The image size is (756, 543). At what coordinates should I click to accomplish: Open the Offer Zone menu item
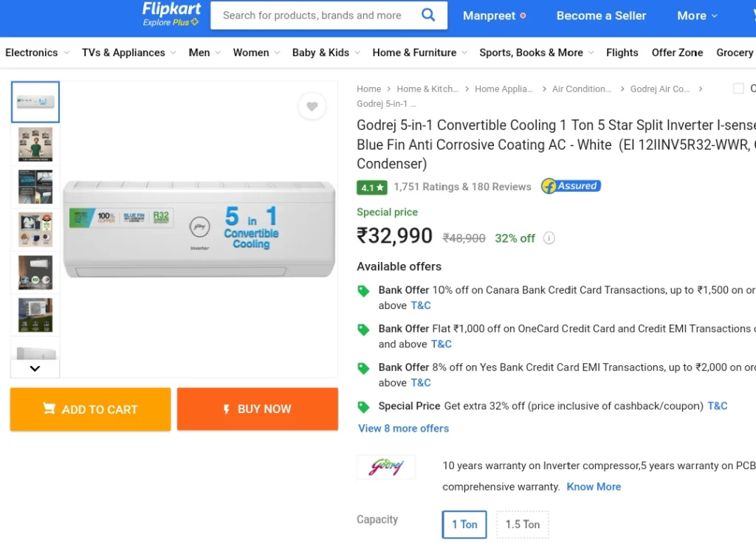point(677,52)
